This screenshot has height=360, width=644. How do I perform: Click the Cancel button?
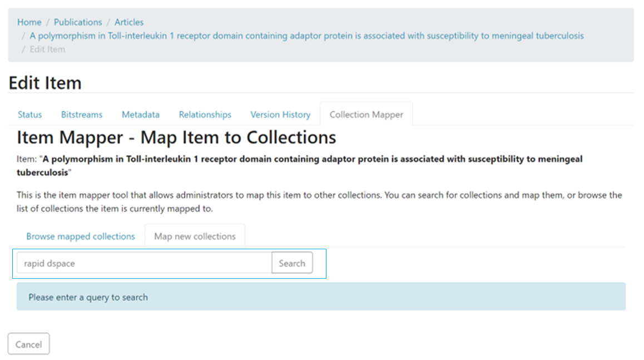pyautogui.click(x=28, y=344)
